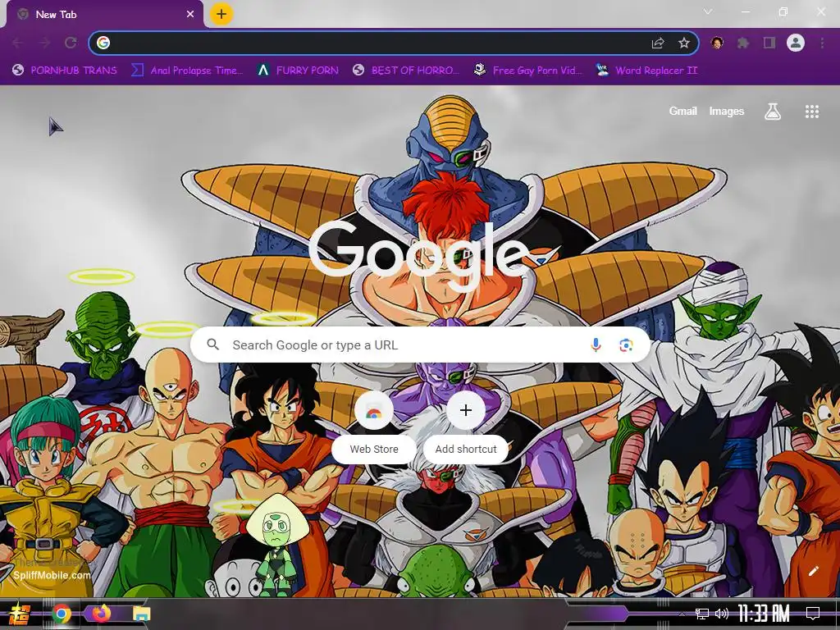
Task: Open the Extensions puzzle menu
Action: 743,43
